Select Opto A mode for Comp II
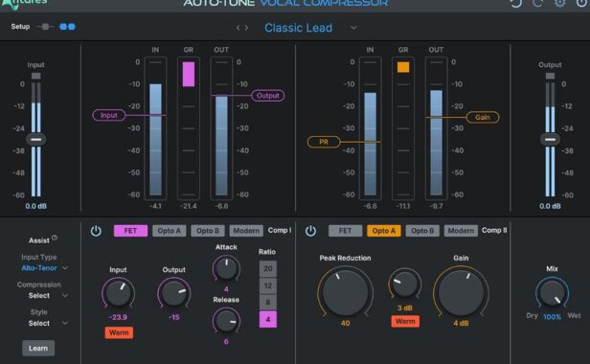The height and width of the screenshot is (364, 590). [384, 231]
